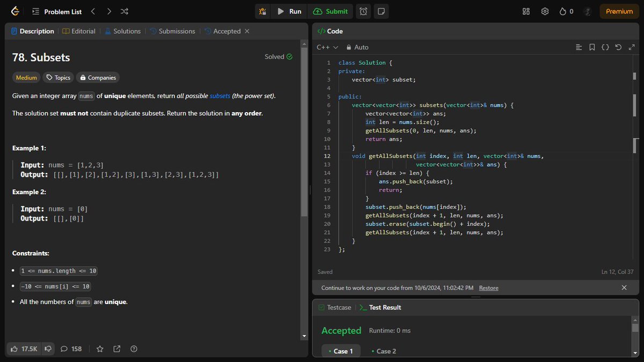Click the format code lines icon

[579, 47]
